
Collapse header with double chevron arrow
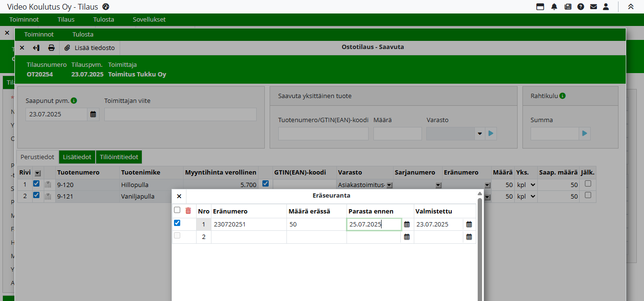[x=631, y=7]
